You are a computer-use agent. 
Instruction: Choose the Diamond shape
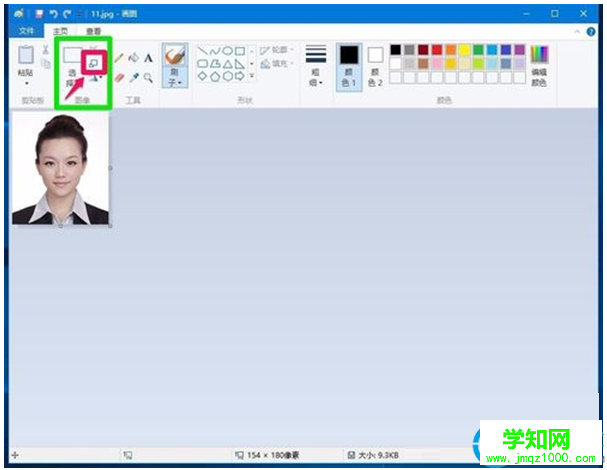point(202,76)
